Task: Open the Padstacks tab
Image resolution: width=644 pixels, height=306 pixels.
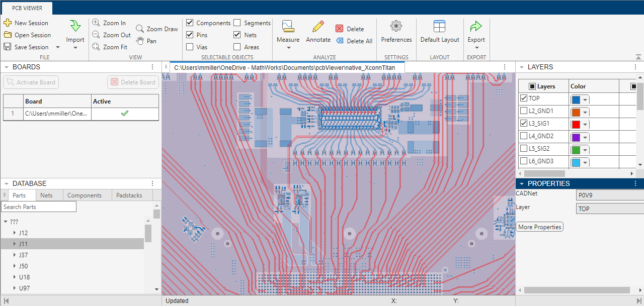Action: 129,195
